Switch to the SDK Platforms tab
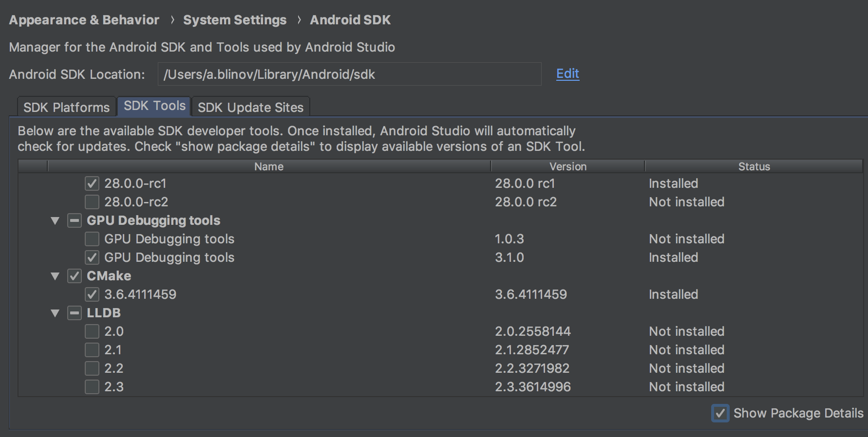The height and width of the screenshot is (437, 868). [x=67, y=107]
